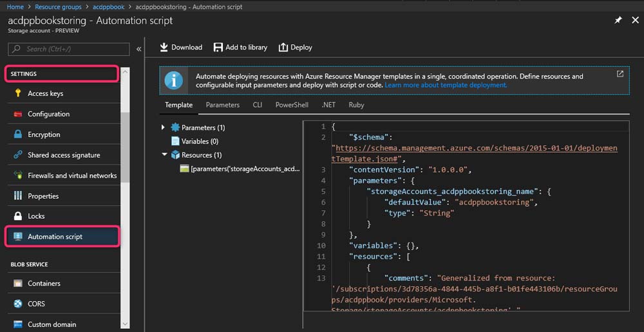Pin the blade using the pin icon

pos(618,21)
